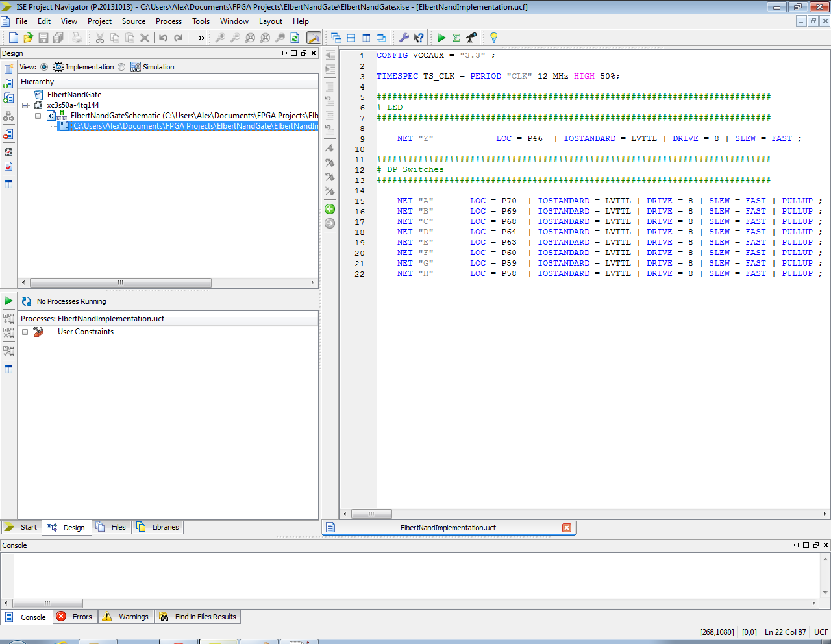
Task: Expand the User Constraints process node
Action: point(25,332)
